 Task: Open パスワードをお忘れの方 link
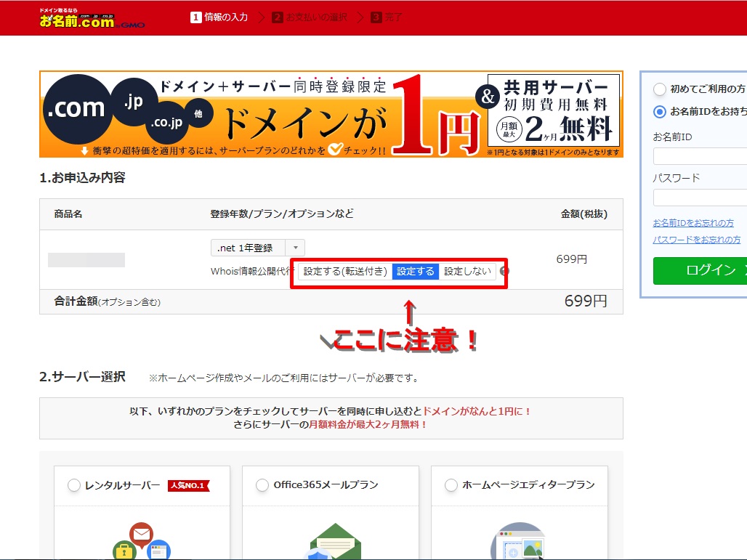(x=697, y=240)
